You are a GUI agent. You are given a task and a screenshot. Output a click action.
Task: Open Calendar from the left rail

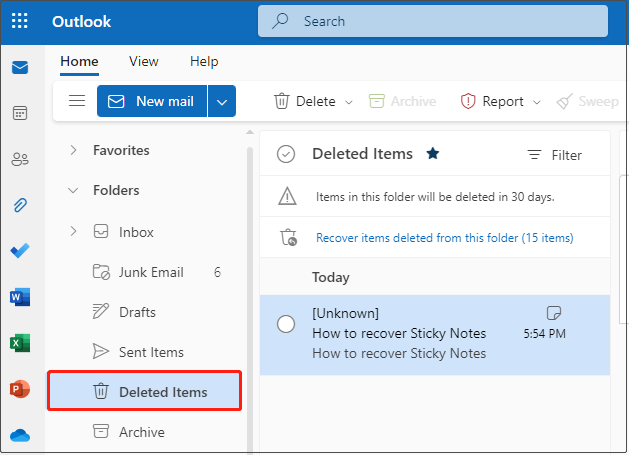pyautogui.click(x=20, y=113)
